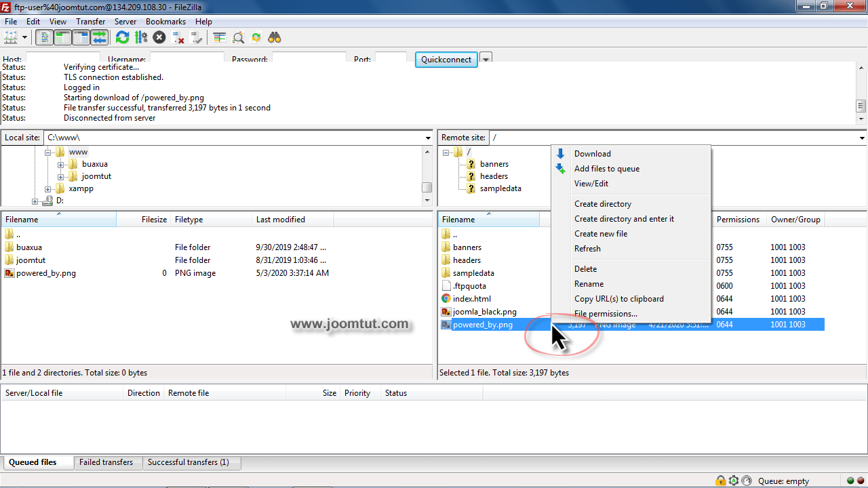Open the Quickconnect dropdown arrow
This screenshot has width=868, height=488.
pos(486,60)
